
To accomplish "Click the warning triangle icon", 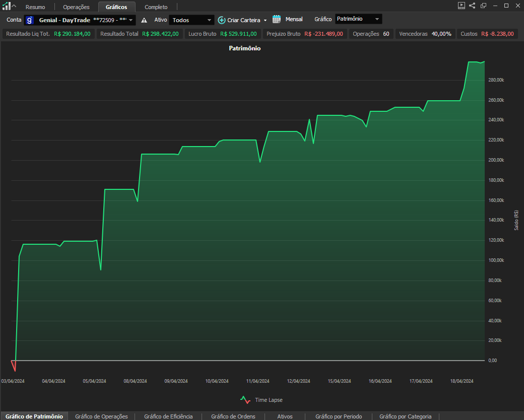I will point(144,20).
